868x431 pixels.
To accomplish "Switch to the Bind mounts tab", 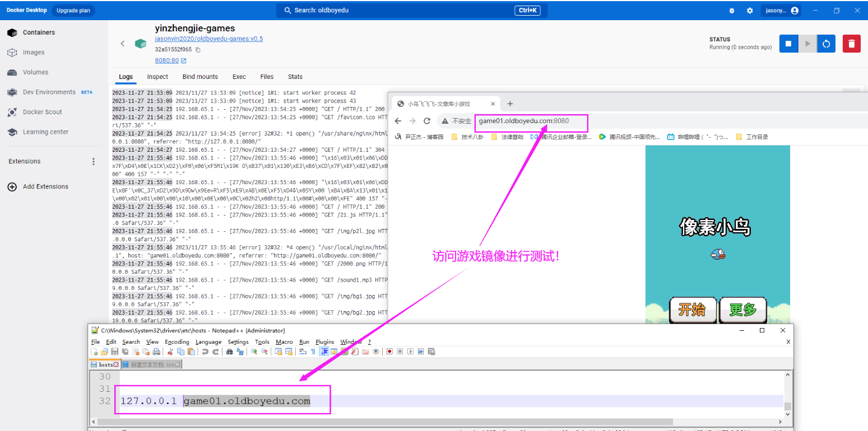I will (200, 77).
